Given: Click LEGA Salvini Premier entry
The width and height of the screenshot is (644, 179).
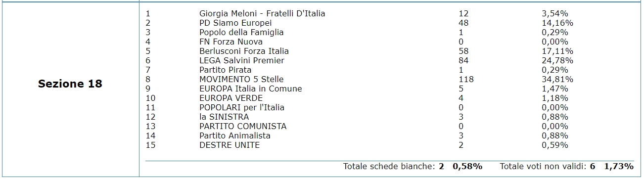Looking at the screenshot, I should 242,60.
